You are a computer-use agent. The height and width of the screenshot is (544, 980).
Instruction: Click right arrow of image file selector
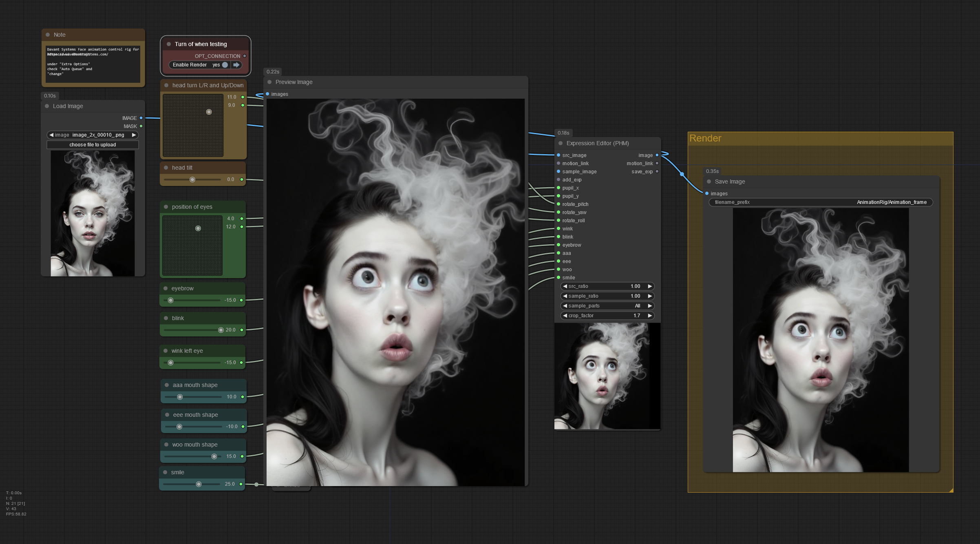(134, 135)
